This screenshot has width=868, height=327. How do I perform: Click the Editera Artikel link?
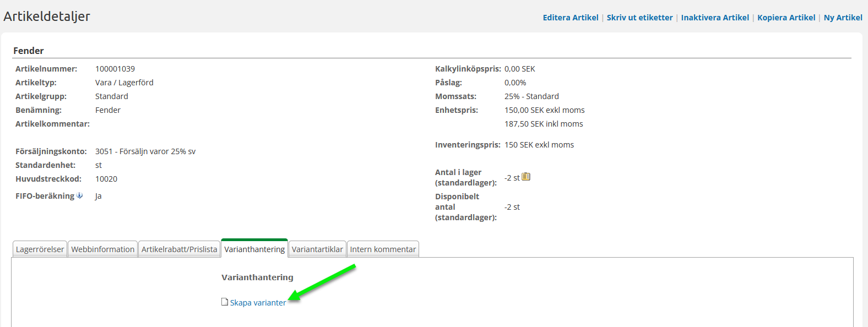571,18
